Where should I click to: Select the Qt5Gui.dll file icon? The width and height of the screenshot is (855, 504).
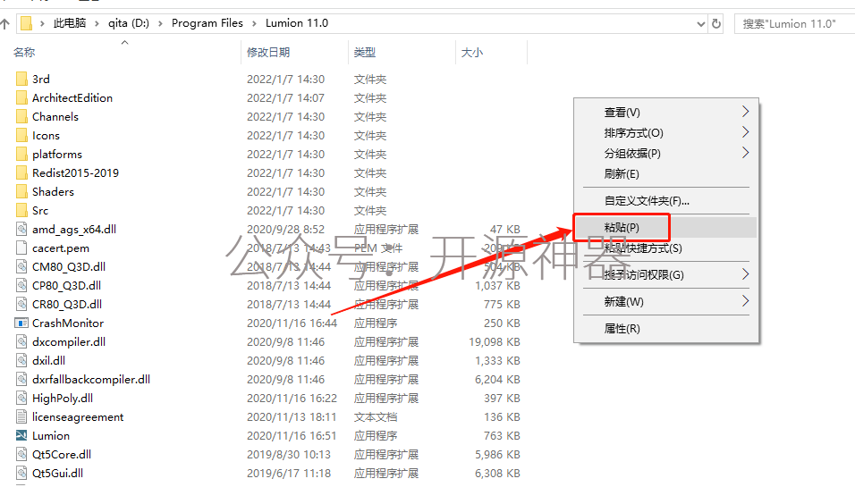tap(21, 474)
